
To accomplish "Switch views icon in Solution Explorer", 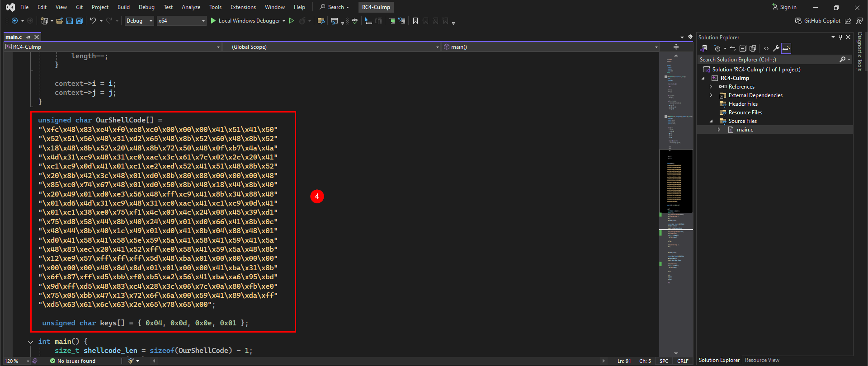I will coord(704,48).
